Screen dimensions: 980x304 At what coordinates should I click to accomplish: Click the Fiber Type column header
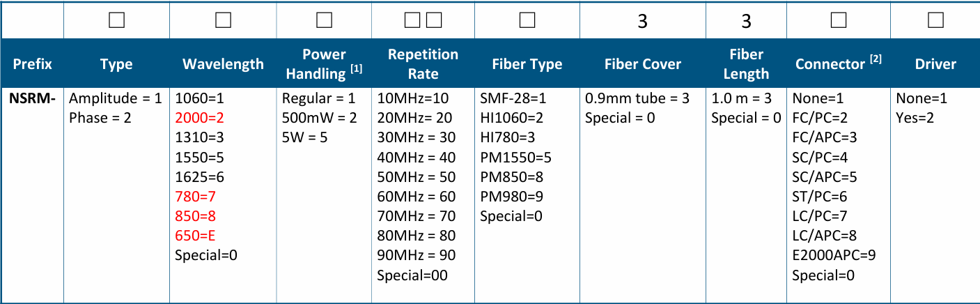click(x=527, y=64)
